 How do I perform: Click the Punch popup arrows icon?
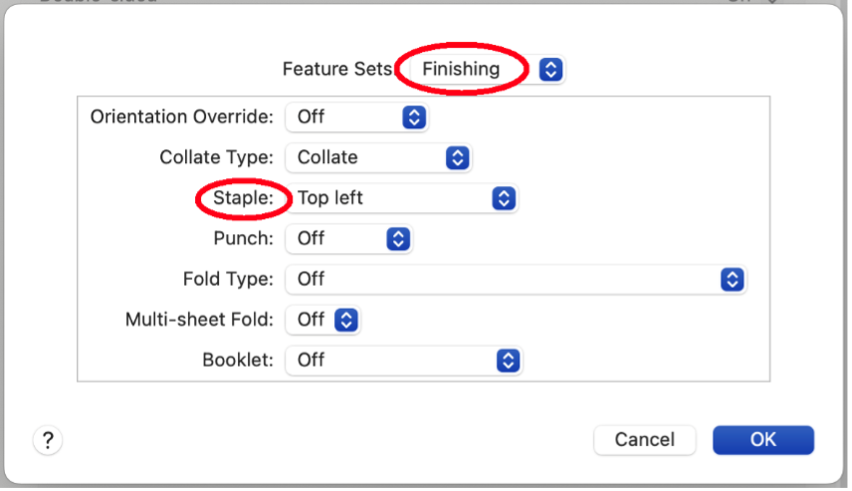(398, 239)
